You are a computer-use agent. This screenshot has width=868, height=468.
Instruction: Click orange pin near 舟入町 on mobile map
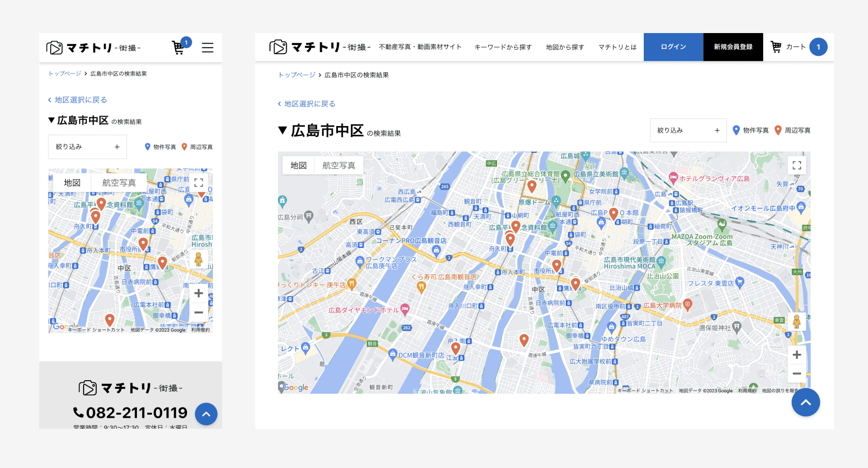96,217
